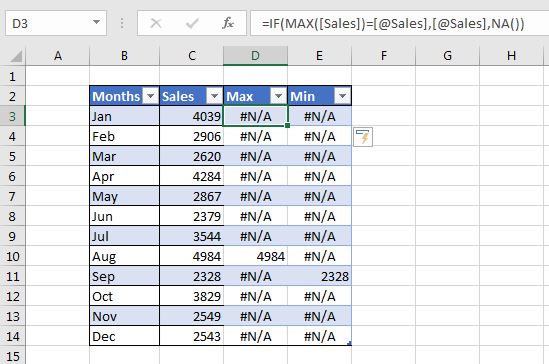Select the sales value 2379
The width and height of the screenshot is (549, 364).
(x=192, y=216)
